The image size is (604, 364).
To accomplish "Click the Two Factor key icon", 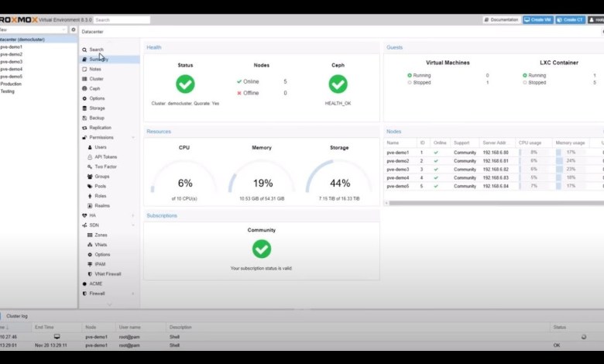I will 90,167.
